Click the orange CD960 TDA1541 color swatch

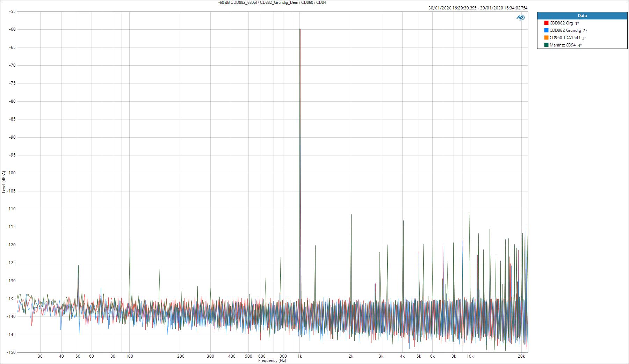(546, 38)
